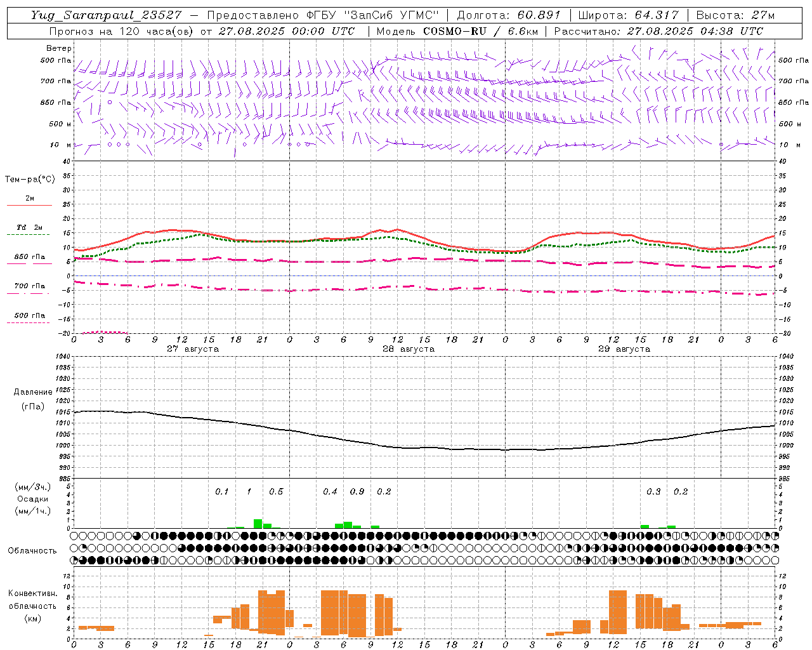This screenshot has height=650, width=812.
Task: Click the (мм/1ч.) precipitation unit label
Action: tap(32, 511)
